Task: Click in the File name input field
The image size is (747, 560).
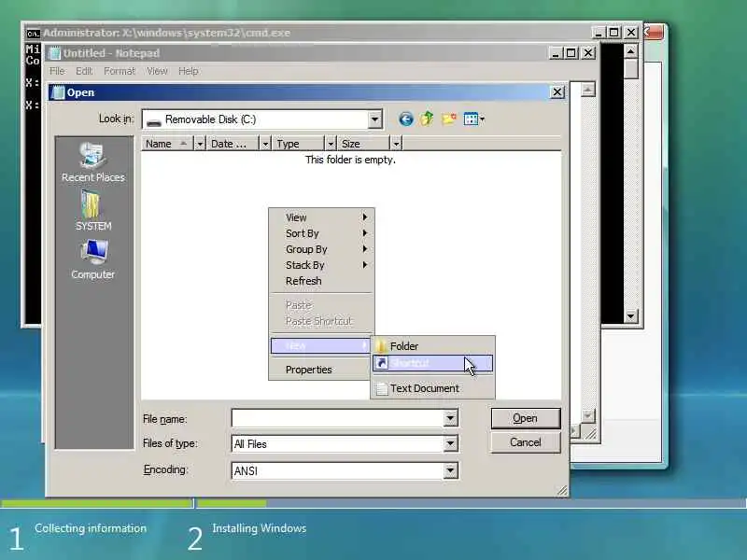Action: tap(338, 418)
